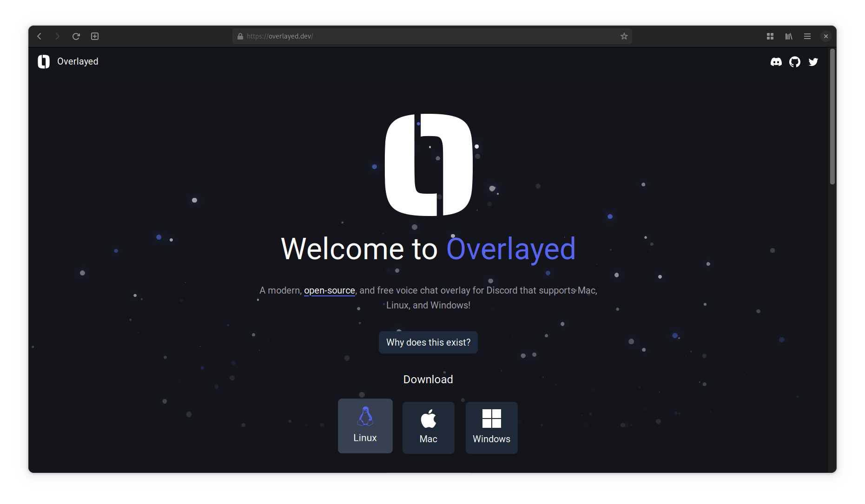Viewport: 865px width, 504px height.
Task: Open the browser hamburger menu
Action: [x=807, y=36]
